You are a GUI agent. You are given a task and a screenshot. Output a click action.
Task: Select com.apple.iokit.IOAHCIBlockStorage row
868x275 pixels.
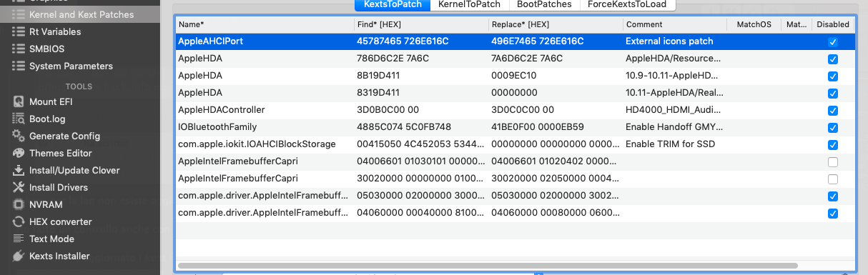tap(515, 144)
